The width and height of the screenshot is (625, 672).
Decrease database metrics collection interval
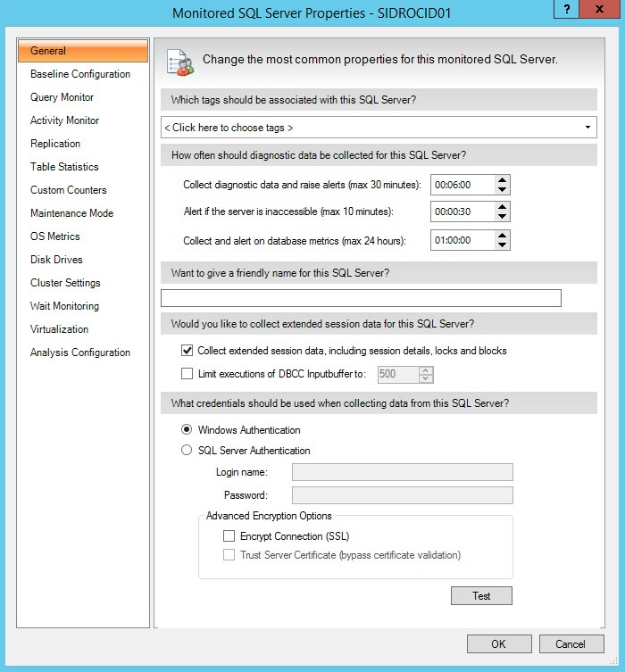tap(502, 245)
